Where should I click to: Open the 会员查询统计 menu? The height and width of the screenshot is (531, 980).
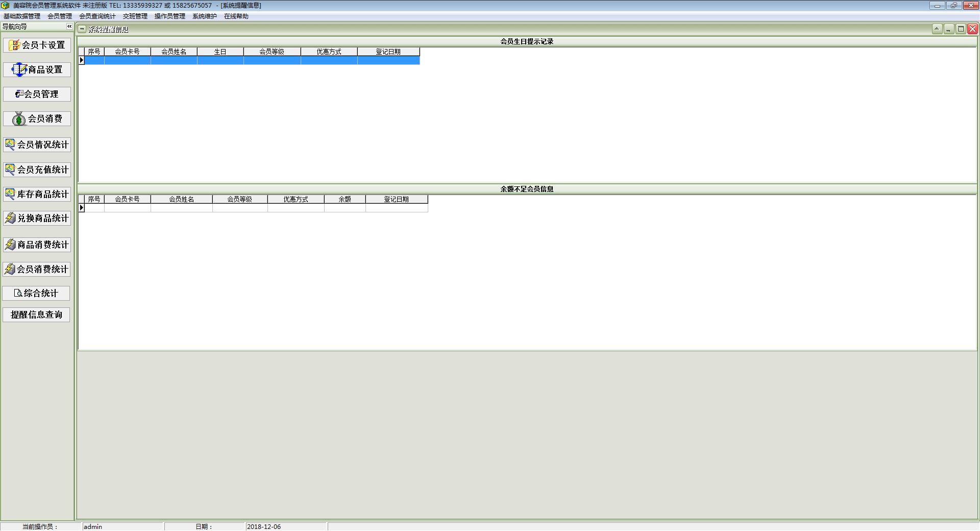(97, 16)
